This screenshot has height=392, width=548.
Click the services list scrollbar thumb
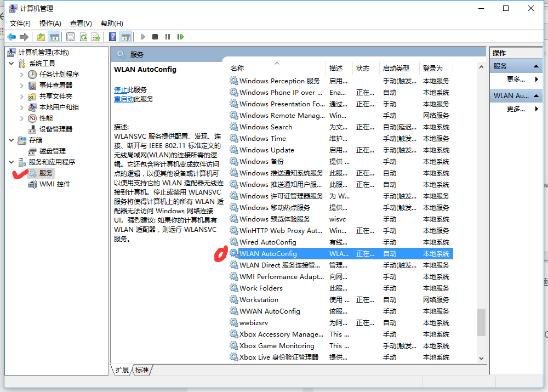pyautogui.click(x=481, y=322)
